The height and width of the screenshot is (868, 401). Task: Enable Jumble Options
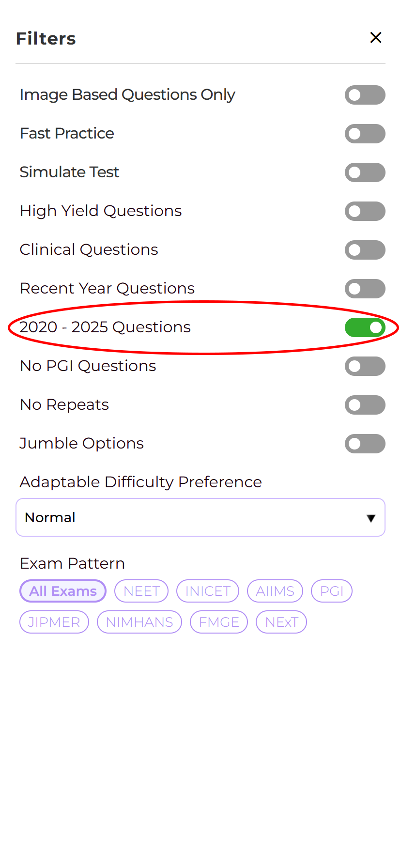click(365, 444)
